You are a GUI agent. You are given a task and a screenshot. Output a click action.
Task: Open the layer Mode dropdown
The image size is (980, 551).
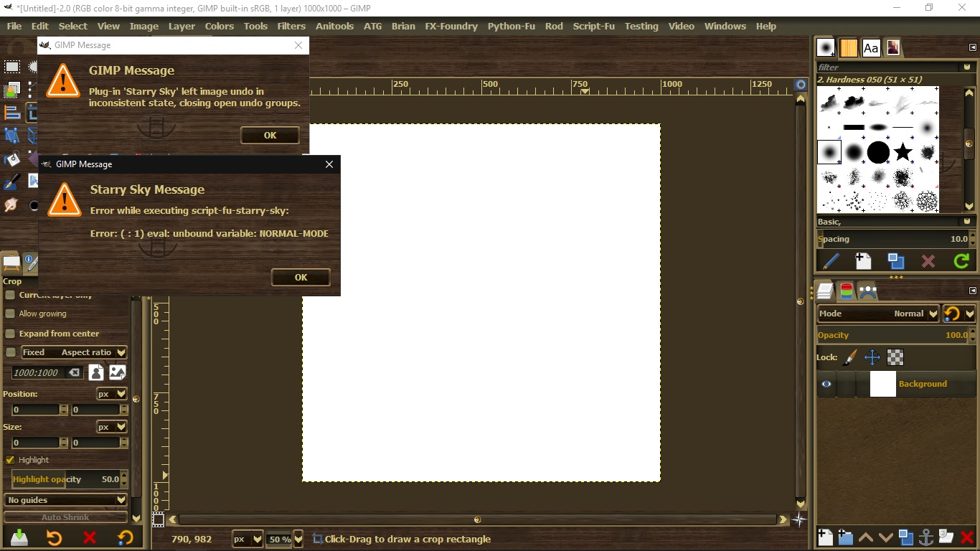tap(878, 314)
